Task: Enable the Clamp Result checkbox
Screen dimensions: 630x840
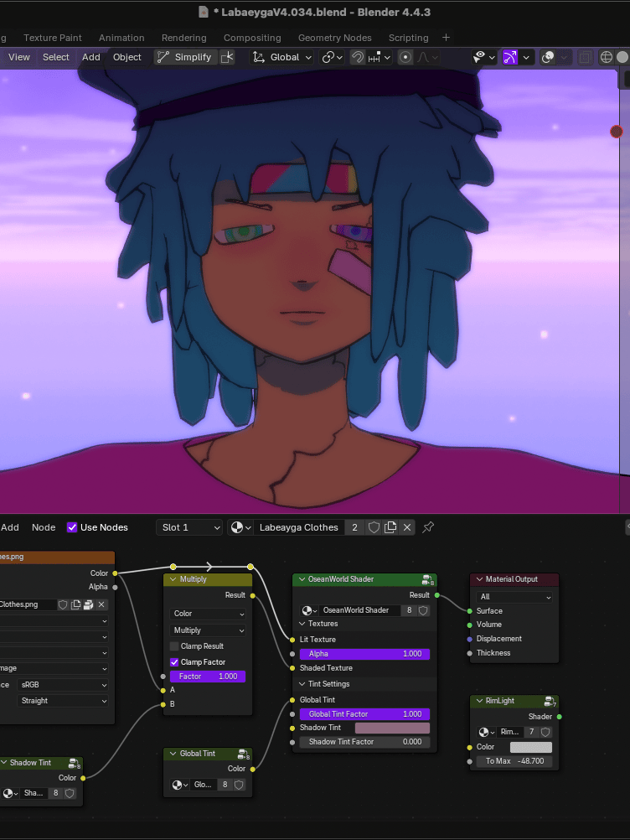Action: click(x=174, y=646)
